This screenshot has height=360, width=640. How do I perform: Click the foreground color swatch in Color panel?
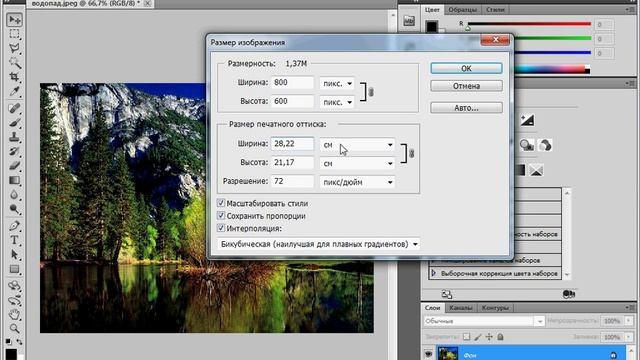click(431, 26)
